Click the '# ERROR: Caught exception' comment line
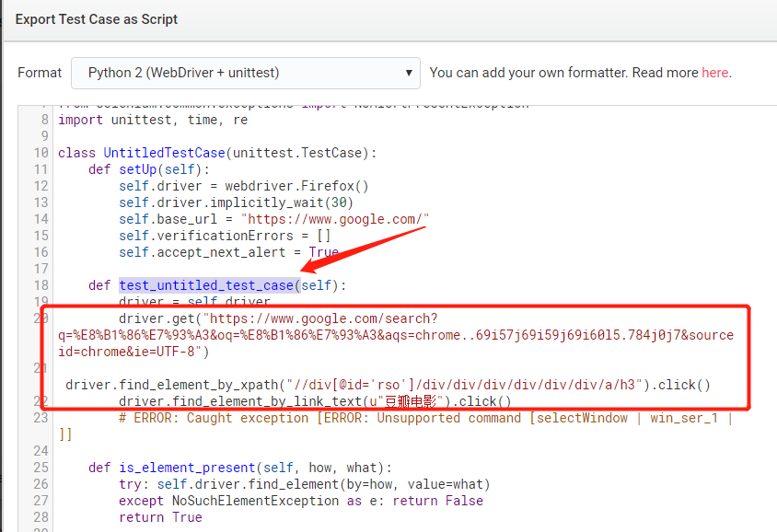777x532 pixels. point(396,426)
